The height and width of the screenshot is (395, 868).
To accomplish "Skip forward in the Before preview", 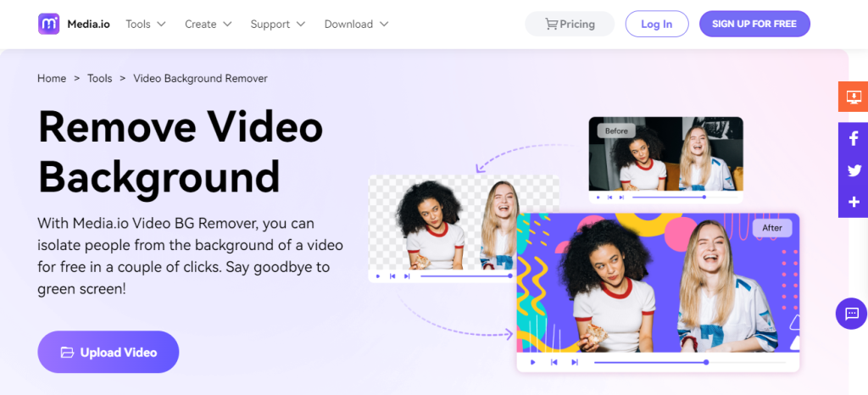I will pos(621,197).
